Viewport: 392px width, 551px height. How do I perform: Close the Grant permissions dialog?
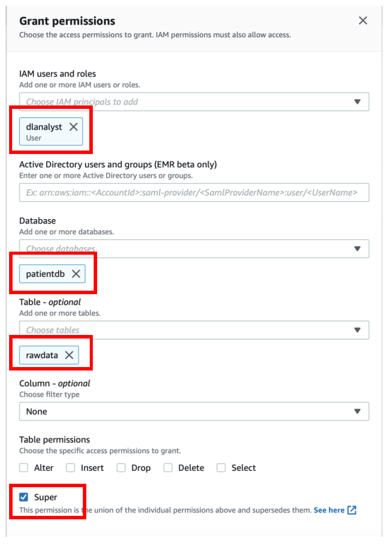pyautogui.click(x=363, y=20)
